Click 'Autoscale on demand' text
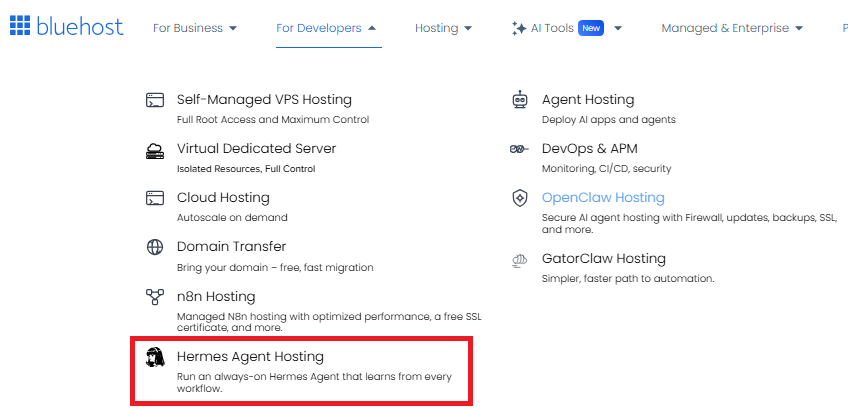 click(x=232, y=218)
